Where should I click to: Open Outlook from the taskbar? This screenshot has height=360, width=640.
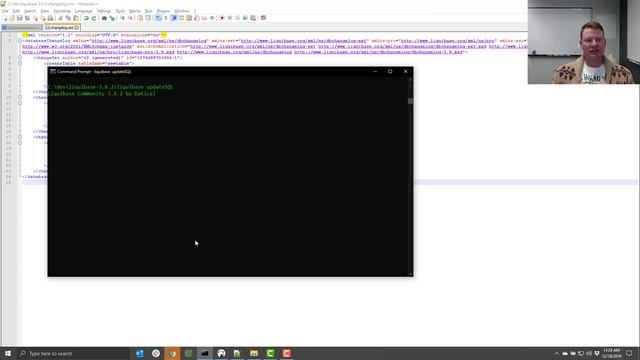(x=140, y=353)
